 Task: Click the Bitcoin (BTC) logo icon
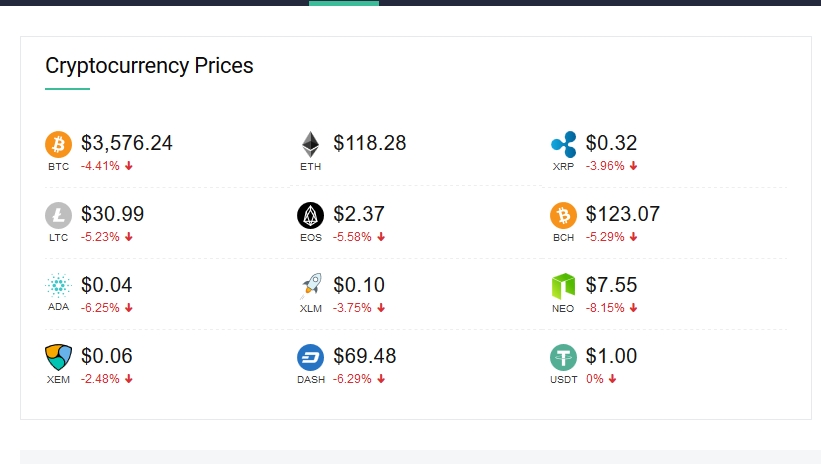[x=59, y=144]
